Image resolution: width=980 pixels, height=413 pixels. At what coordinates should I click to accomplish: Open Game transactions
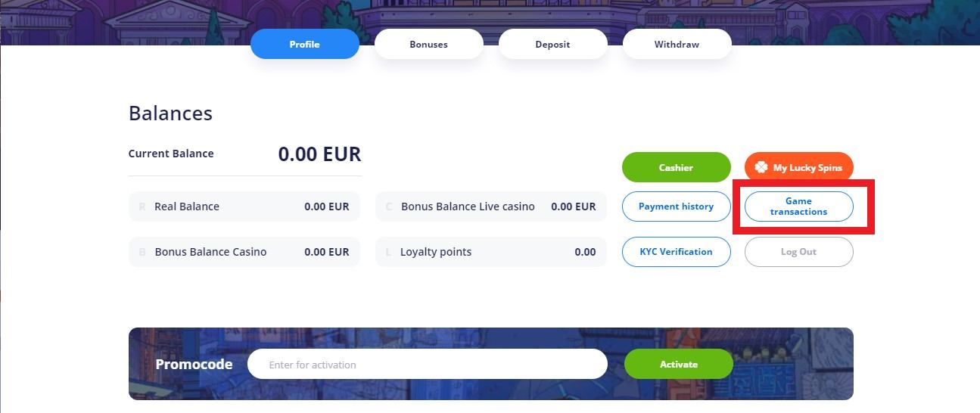click(798, 206)
